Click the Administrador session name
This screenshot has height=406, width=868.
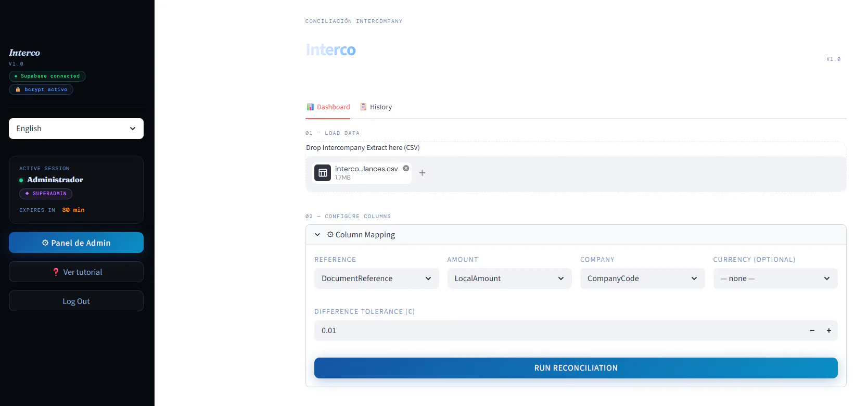click(55, 180)
